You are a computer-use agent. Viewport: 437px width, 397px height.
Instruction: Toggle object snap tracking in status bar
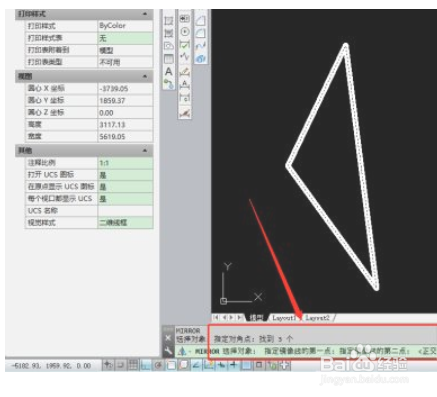(196, 365)
